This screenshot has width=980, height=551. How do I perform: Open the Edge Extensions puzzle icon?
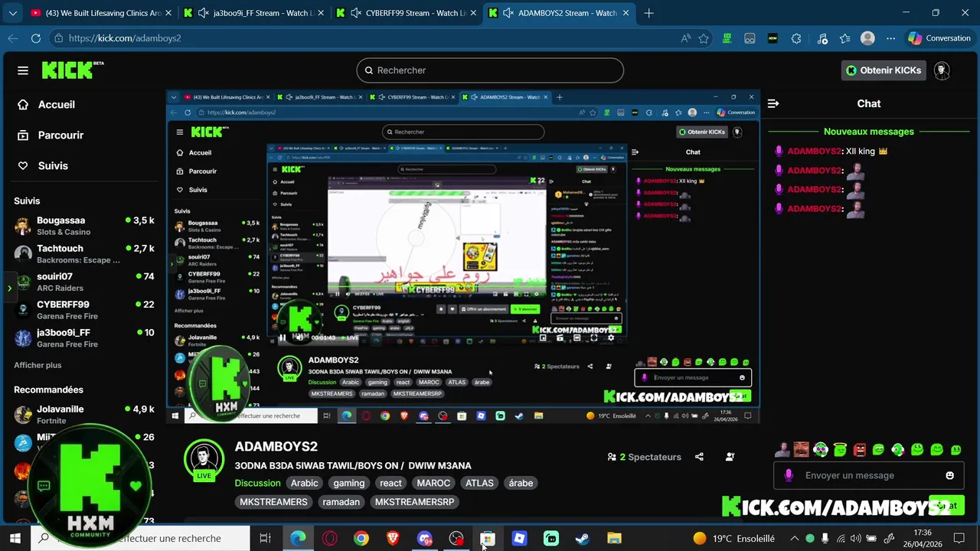click(x=796, y=38)
